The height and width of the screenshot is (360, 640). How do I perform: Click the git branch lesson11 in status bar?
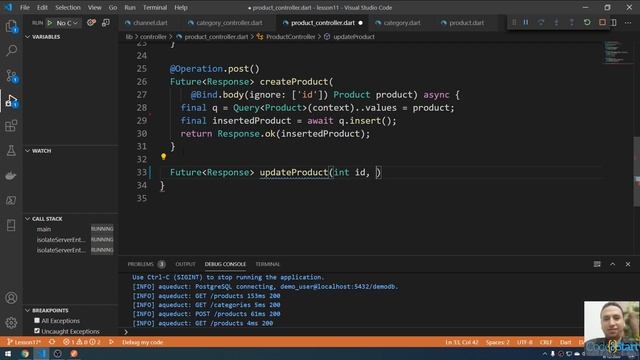pyautogui.click(x=24, y=342)
